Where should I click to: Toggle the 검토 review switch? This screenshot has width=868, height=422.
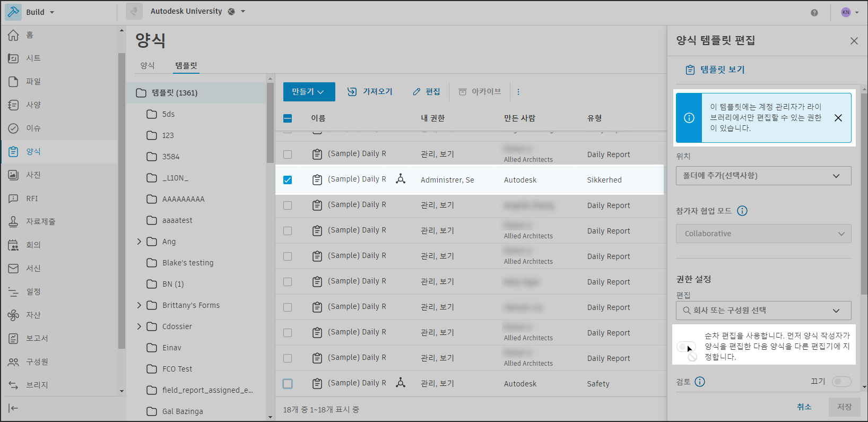click(x=841, y=382)
